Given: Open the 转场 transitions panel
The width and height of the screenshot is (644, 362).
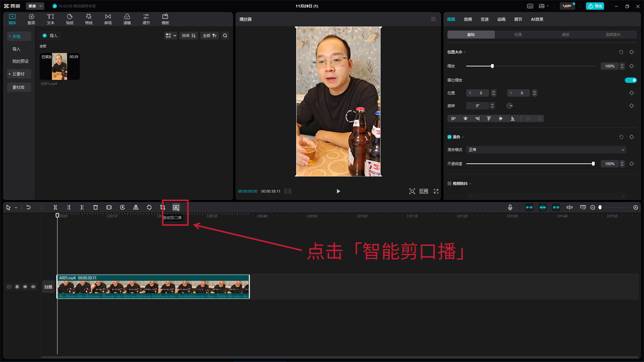Looking at the screenshot, I should (108, 19).
